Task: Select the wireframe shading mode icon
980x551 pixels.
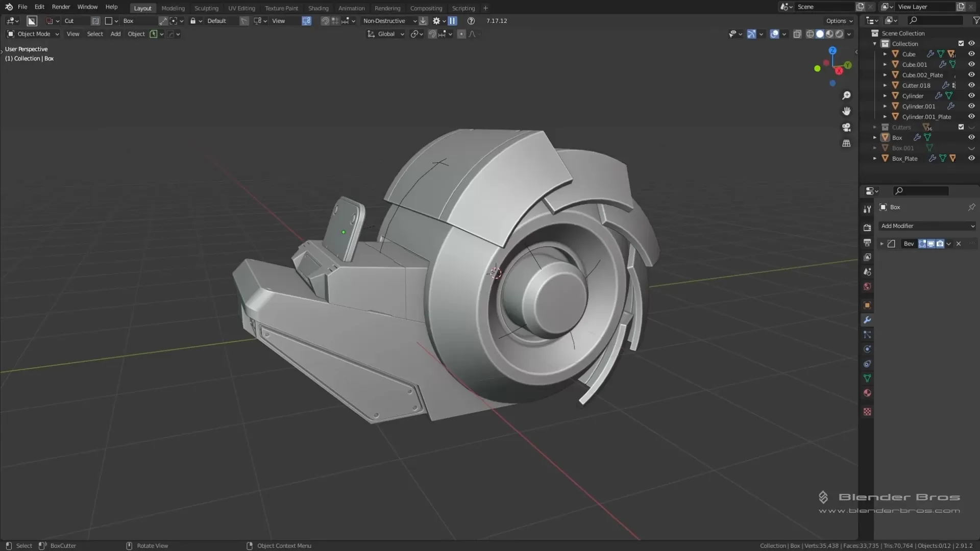Action: pyautogui.click(x=811, y=34)
